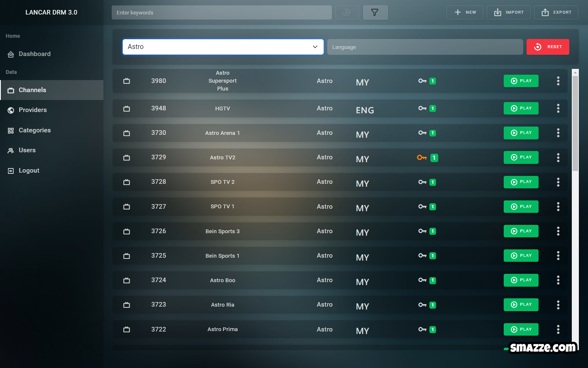Click the key icon on SPO TV 2 row
The image size is (588, 368).
click(x=422, y=182)
